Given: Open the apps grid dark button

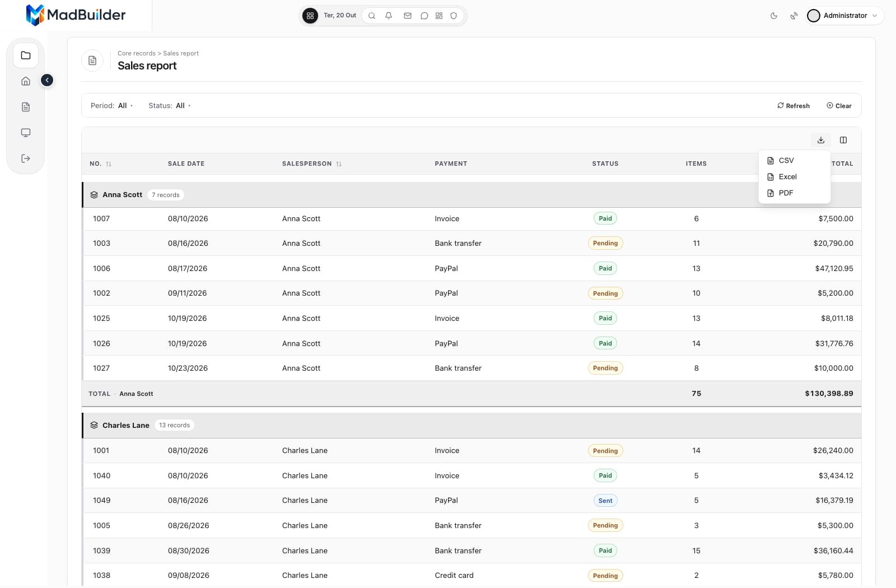Looking at the screenshot, I should tap(310, 16).
